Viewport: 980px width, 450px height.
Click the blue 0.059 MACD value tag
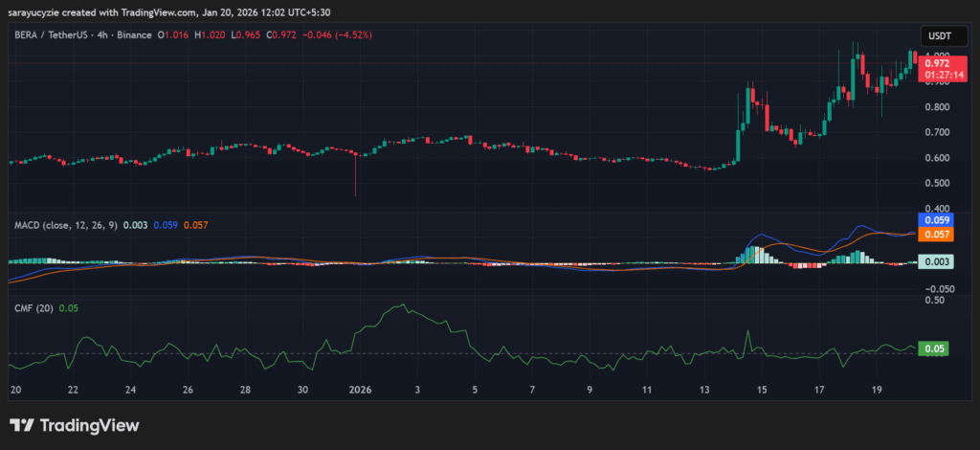click(x=933, y=219)
